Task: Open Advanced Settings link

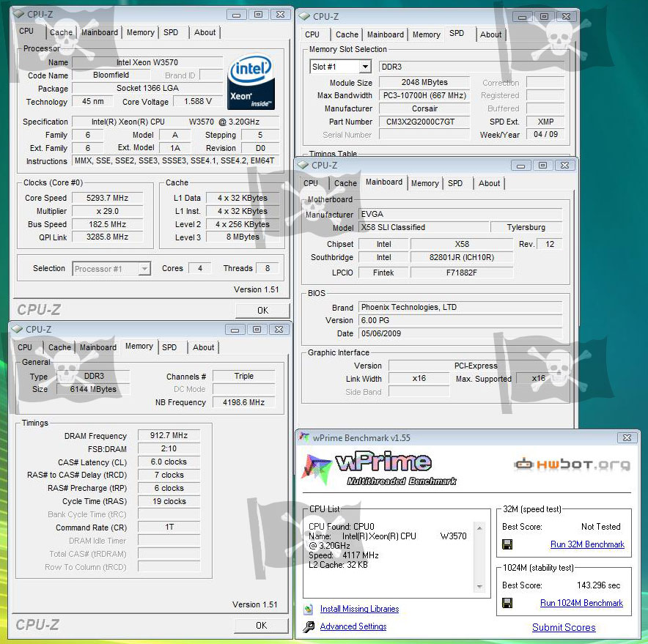Action: coord(353,626)
